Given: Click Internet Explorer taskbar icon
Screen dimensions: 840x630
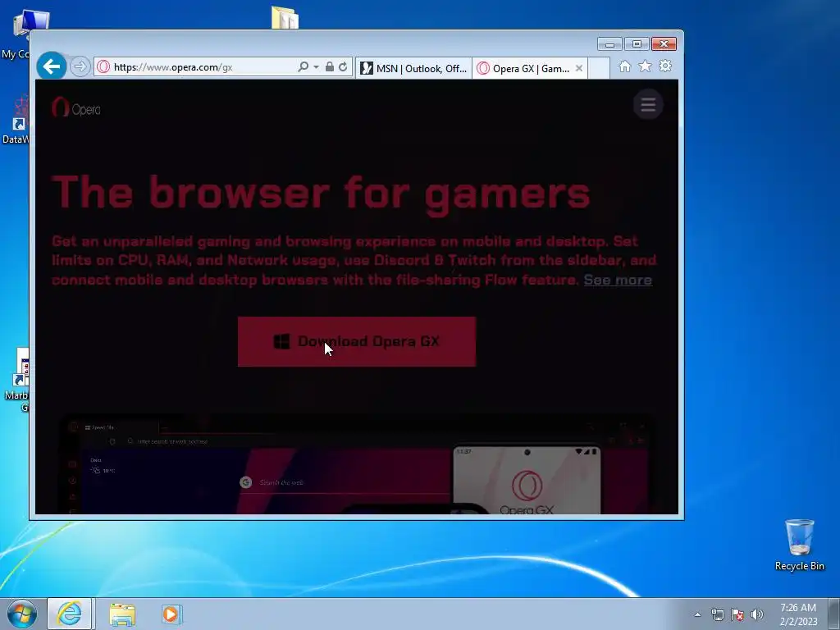Looking at the screenshot, I should (x=70, y=614).
